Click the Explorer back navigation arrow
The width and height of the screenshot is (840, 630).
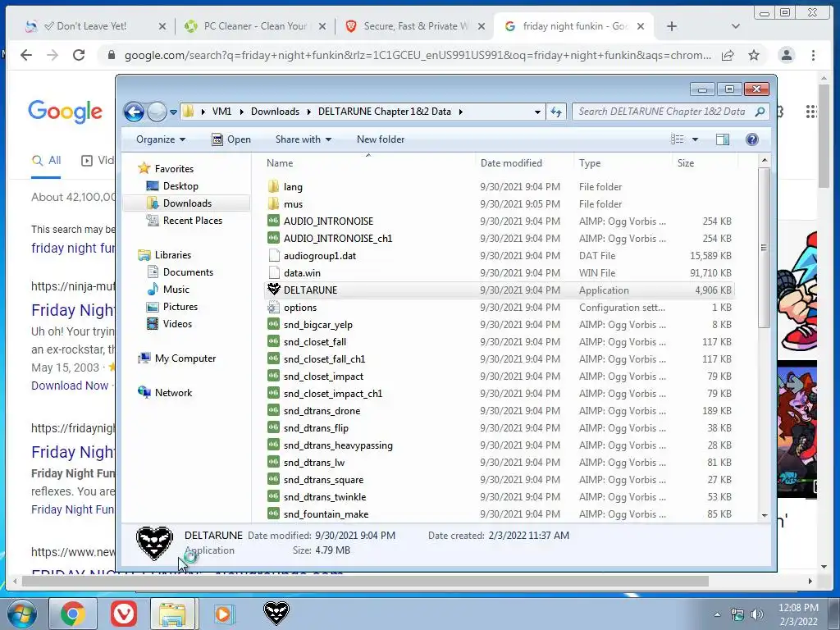(134, 112)
